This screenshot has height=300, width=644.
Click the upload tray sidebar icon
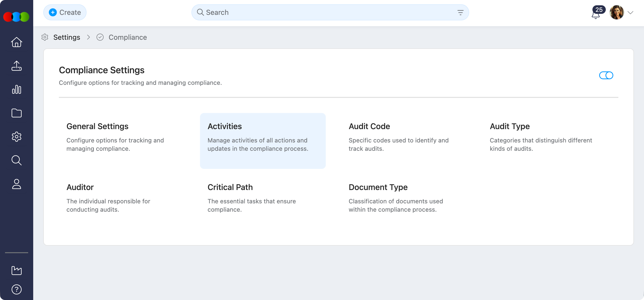pos(17,66)
